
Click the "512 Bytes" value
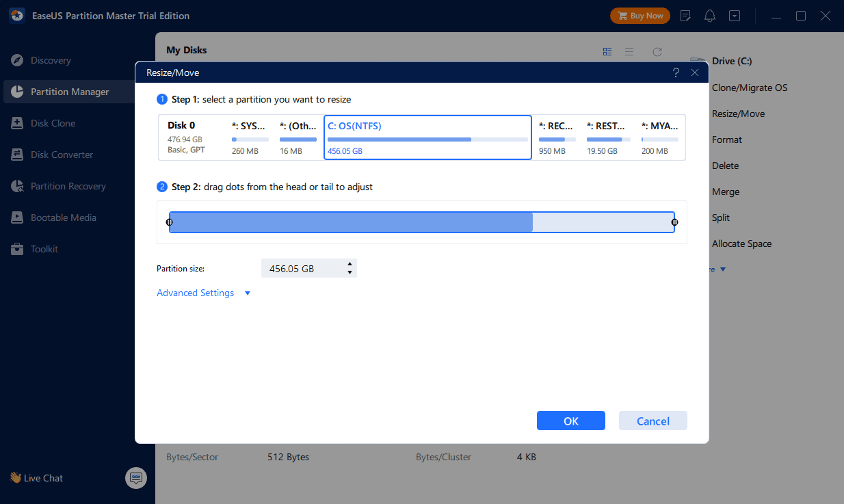[288, 457]
